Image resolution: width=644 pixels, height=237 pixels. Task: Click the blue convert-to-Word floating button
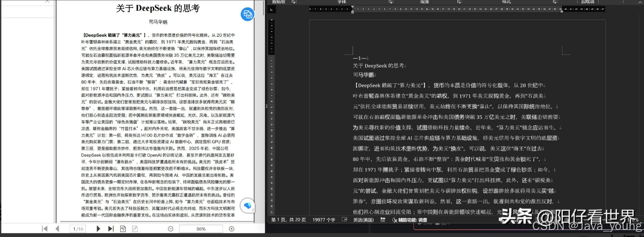pyautogui.click(x=247, y=14)
